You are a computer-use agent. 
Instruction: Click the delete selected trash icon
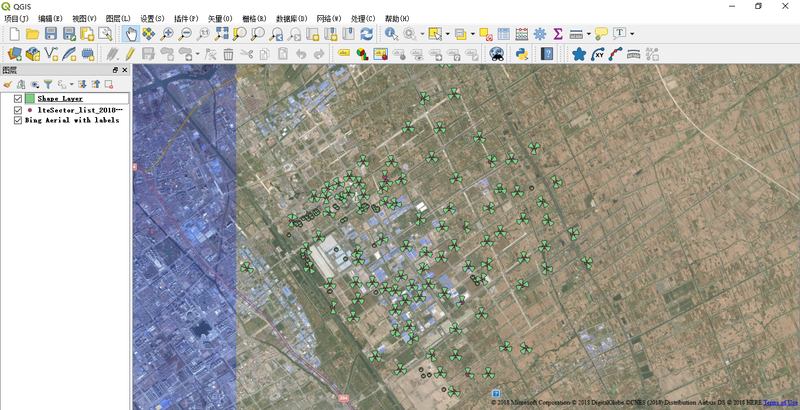click(228, 54)
